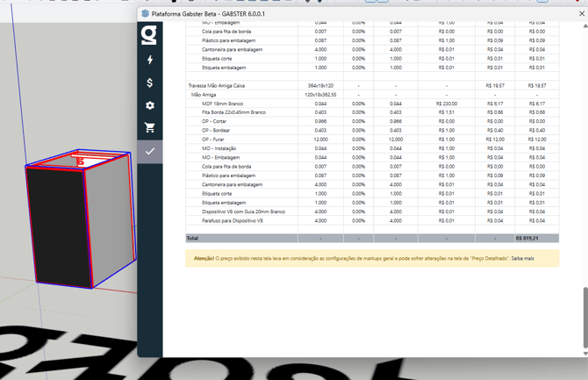This screenshot has width=588, height=380.
Task: Open the shopping cart section
Action: (x=150, y=128)
